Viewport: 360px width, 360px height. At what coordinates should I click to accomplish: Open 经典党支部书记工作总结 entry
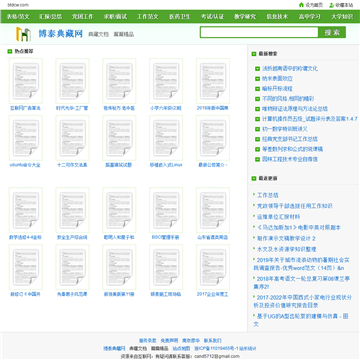click(x=290, y=139)
